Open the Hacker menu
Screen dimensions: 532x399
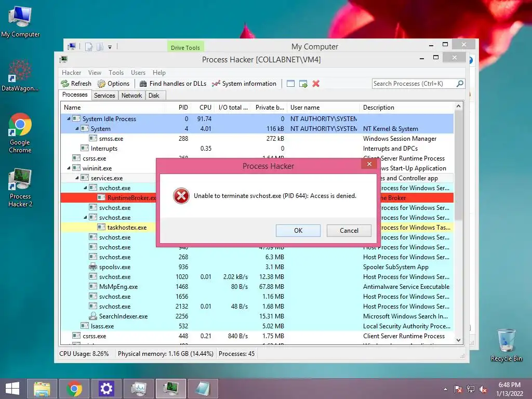71,73
